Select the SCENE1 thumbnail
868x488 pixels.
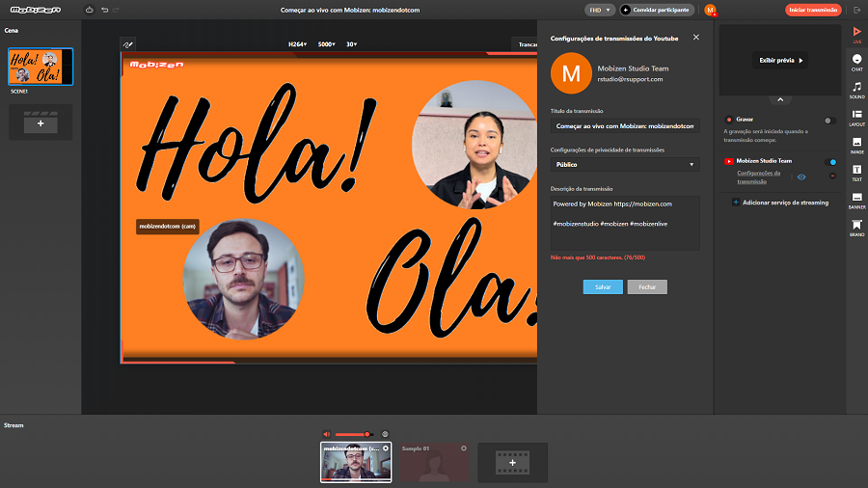41,67
